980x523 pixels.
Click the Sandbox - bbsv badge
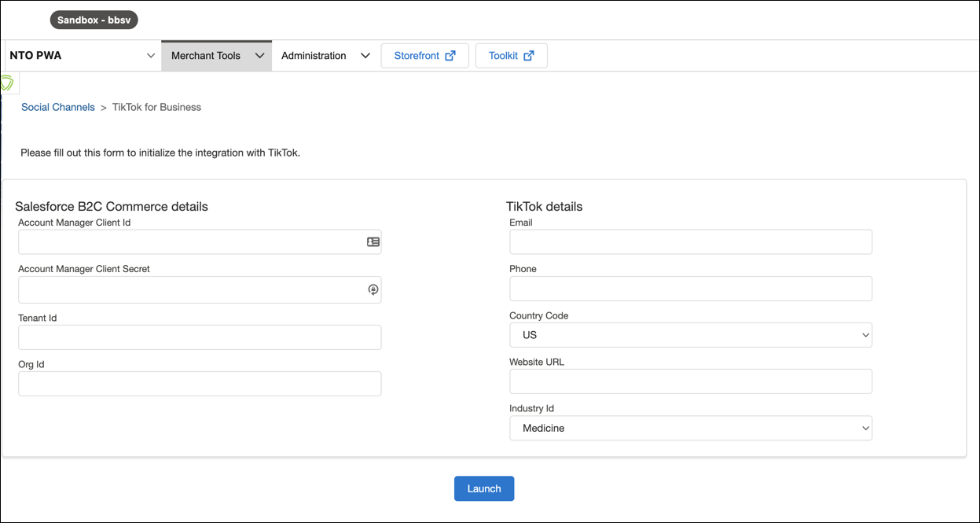point(94,20)
